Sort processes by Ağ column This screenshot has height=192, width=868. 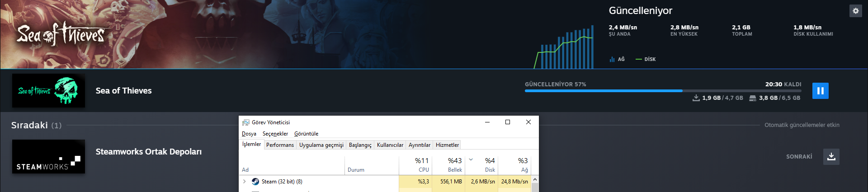[x=514, y=165]
